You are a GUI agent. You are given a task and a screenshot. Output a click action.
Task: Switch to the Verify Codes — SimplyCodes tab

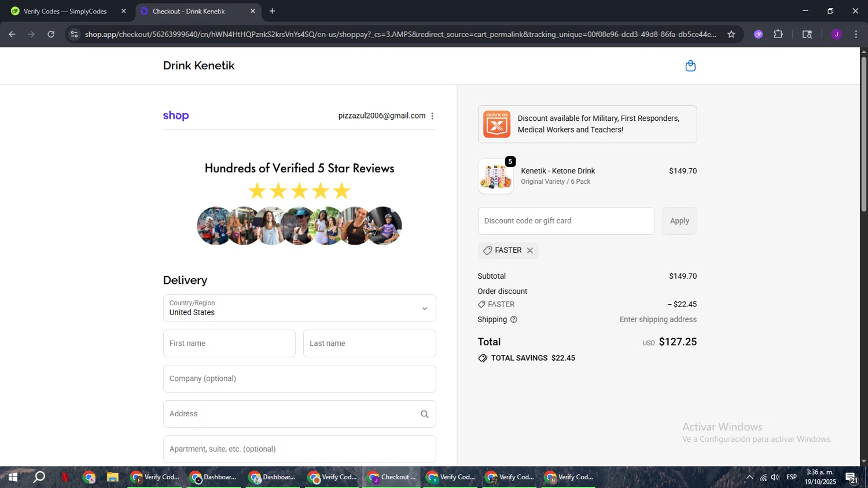tap(67, 11)
